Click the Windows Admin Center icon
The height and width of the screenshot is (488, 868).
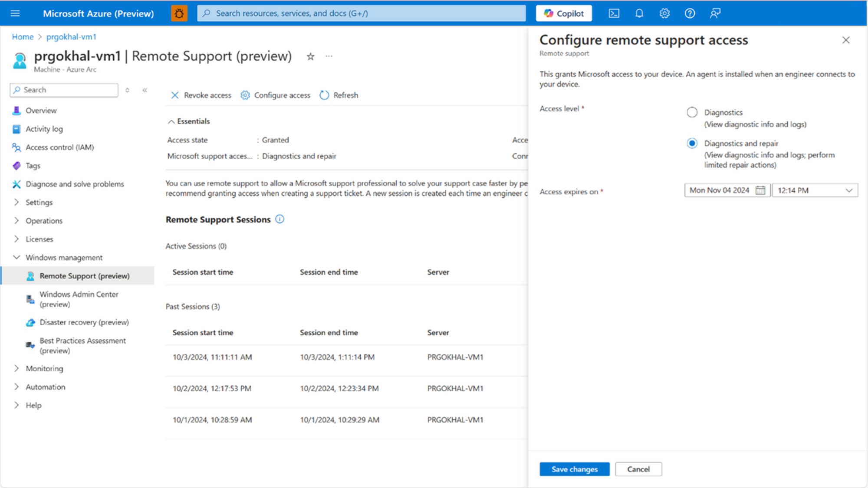(x=30, y=299)
